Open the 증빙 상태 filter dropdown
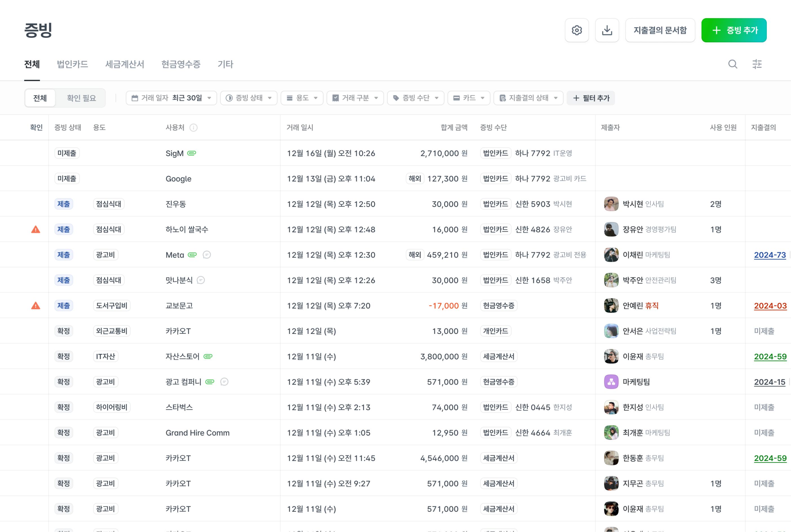 click(249, 98)
